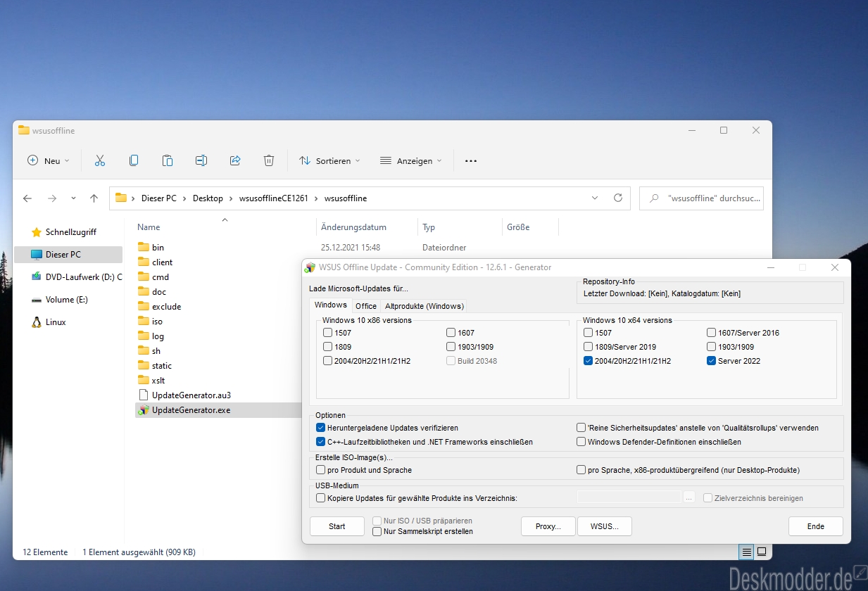Switch Explorer to large thumbnails view icon
The image size is (868, 591).
pos(761,552)
